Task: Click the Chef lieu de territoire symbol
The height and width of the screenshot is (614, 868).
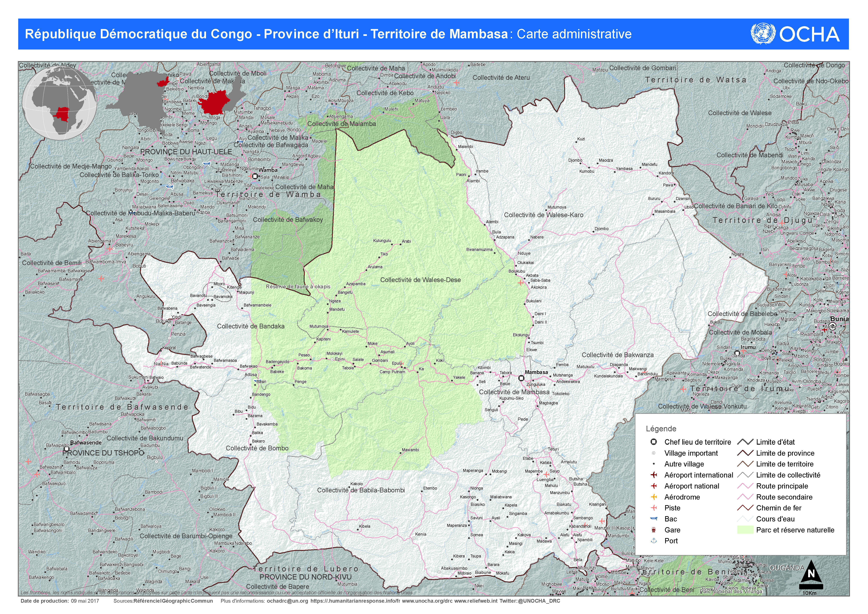Action: [x=654, y=442]
